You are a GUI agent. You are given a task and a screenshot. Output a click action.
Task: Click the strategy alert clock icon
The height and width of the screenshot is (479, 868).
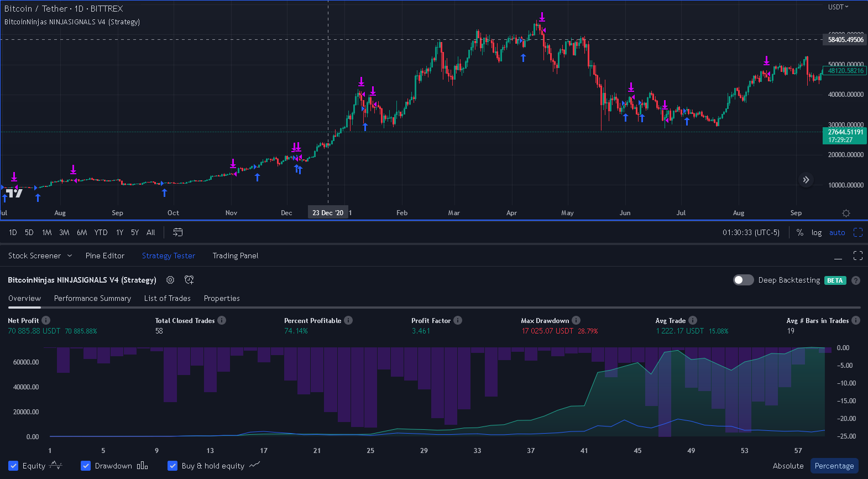coord(189,280)
